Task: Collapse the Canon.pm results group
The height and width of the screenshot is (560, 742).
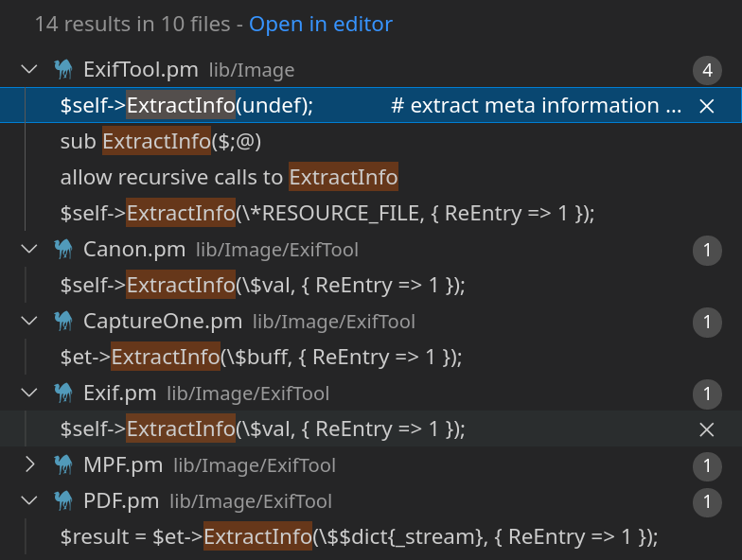Action: [29, 250]
